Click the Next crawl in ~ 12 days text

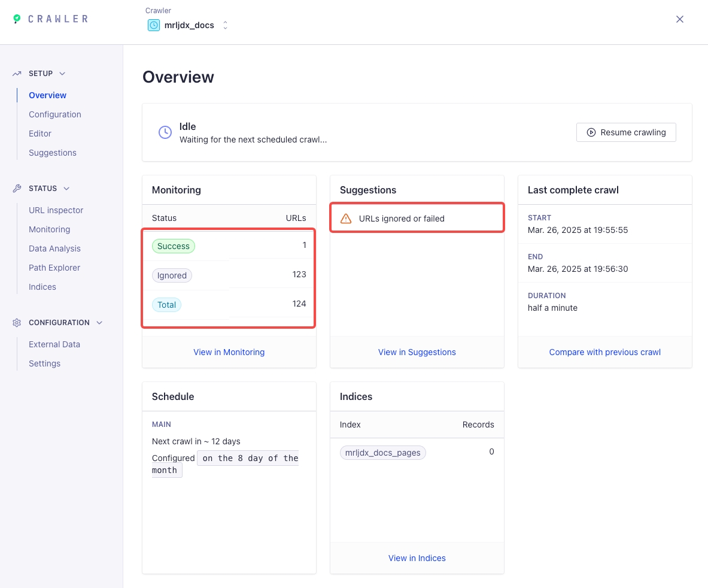click(x=196, y=441)
